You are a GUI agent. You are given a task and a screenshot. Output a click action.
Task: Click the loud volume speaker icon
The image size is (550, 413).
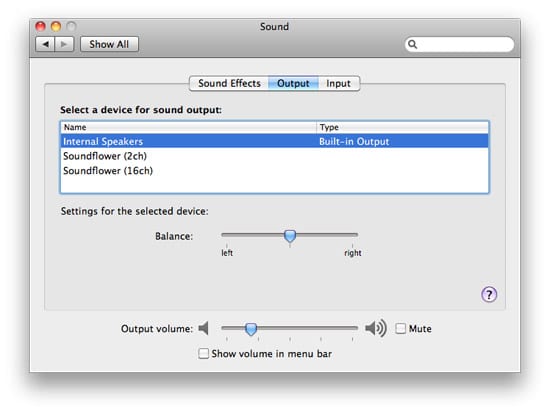pos(376,328)
